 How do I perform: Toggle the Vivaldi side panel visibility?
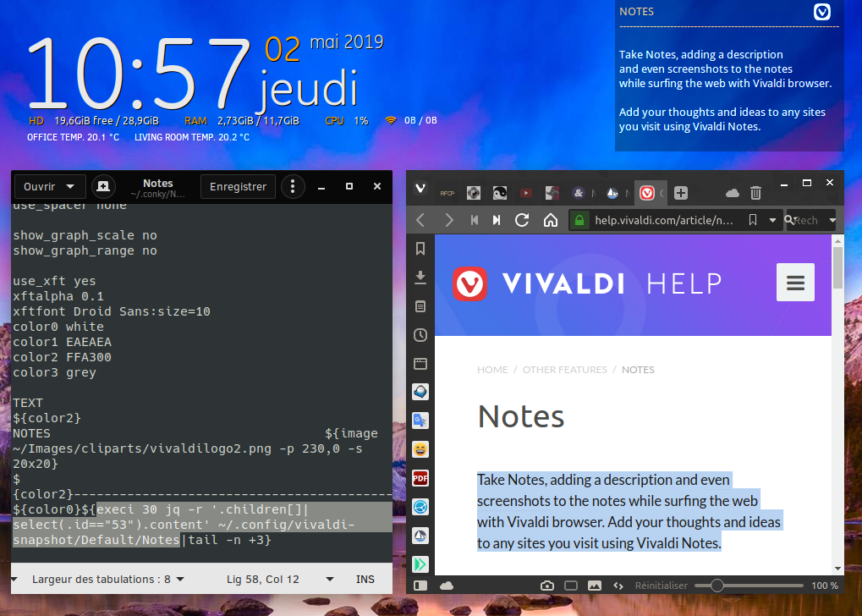pyautogui.click(x=420, y=586)
